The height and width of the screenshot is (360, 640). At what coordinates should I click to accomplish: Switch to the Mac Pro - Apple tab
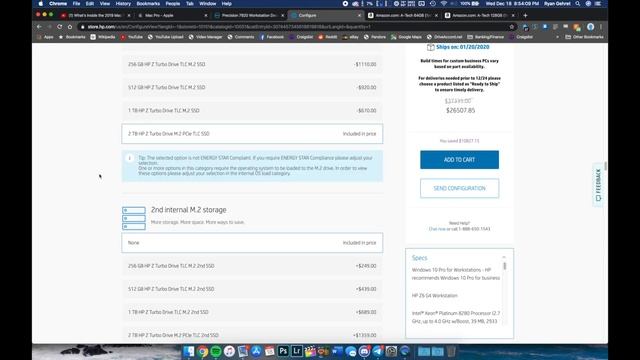(x=172, y=15)
